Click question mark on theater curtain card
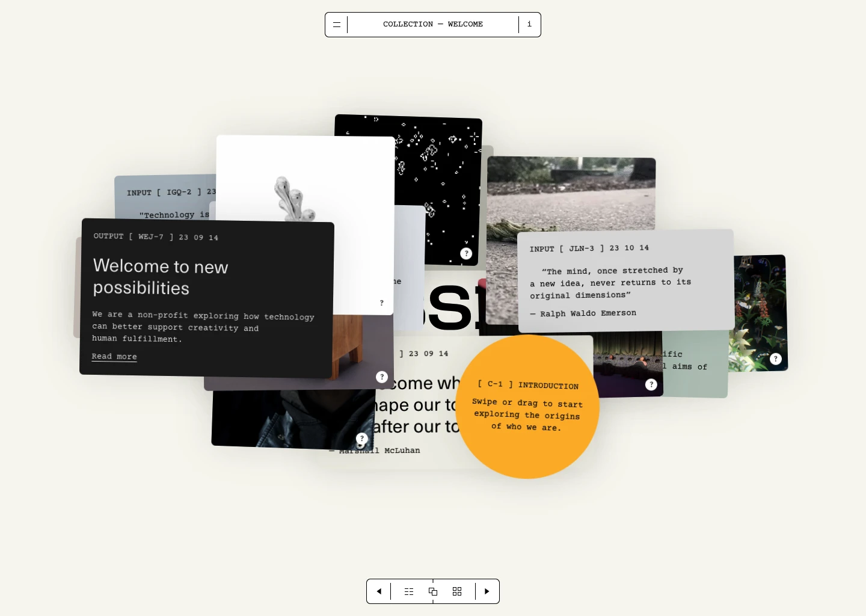The image size is (866, 616). pyautogui.click(x=651, y=384)
